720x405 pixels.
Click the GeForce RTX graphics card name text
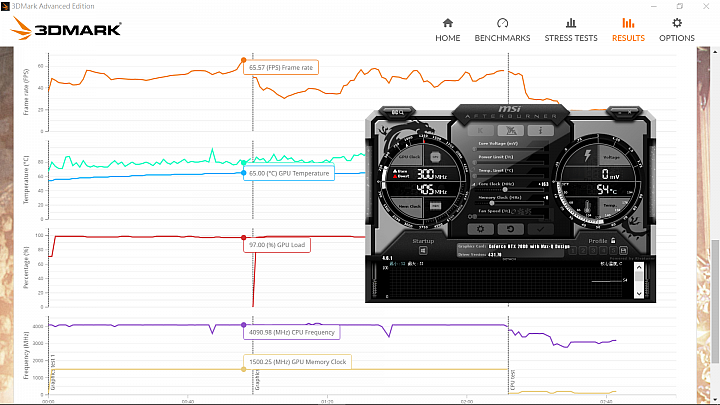pyautogui.click(x=529, y=246)
